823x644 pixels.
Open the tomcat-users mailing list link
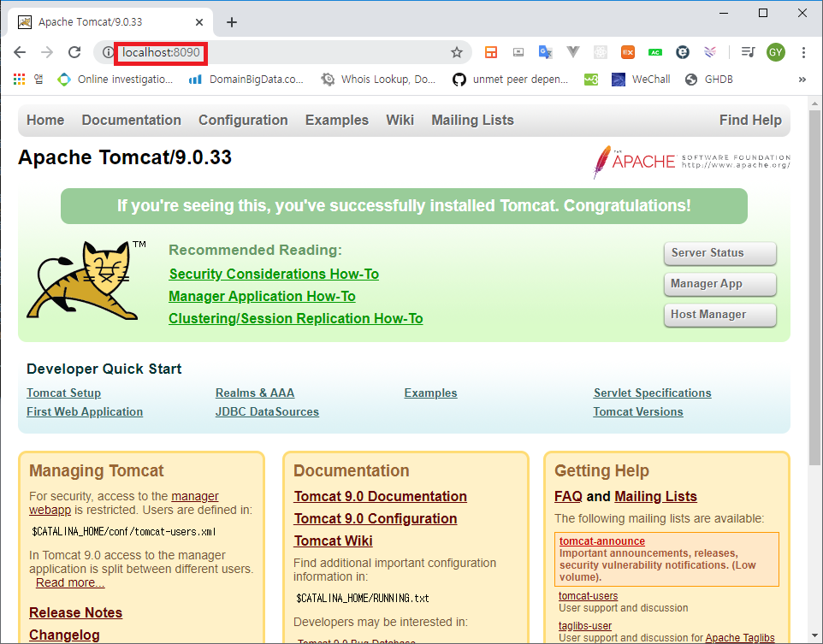(588, 596)
